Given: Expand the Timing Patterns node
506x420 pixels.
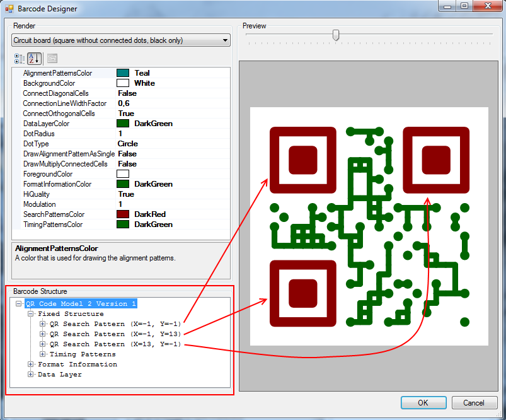Looking at the screenshot, I should 42,354.
